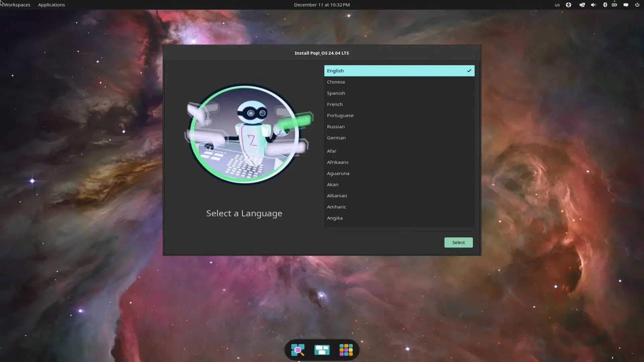Open the Applications panel menu
The image size is (644, 362).
click(x=51, y=5)
